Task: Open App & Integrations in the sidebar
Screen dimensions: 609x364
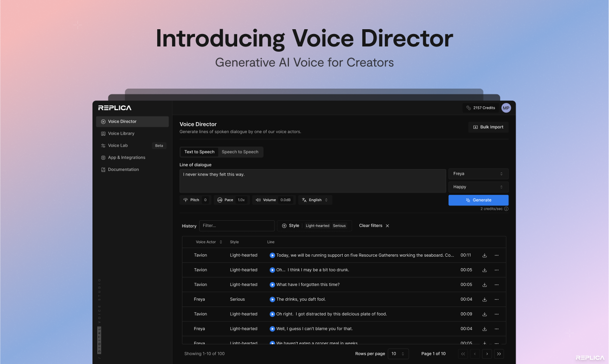Action: [132, 158]
